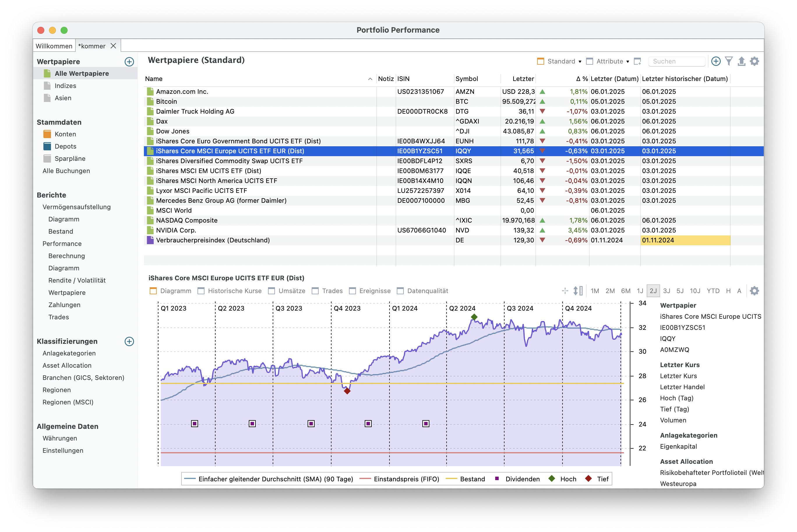Viewport: 797px width, 532px height.
Task: Open Indizes watchlist
Action: [65, 85]
